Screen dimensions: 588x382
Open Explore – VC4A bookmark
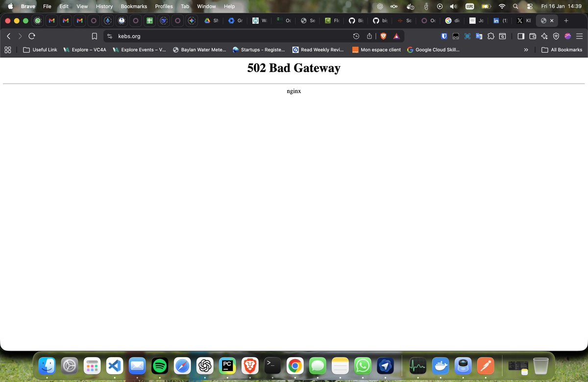point(85,50)
